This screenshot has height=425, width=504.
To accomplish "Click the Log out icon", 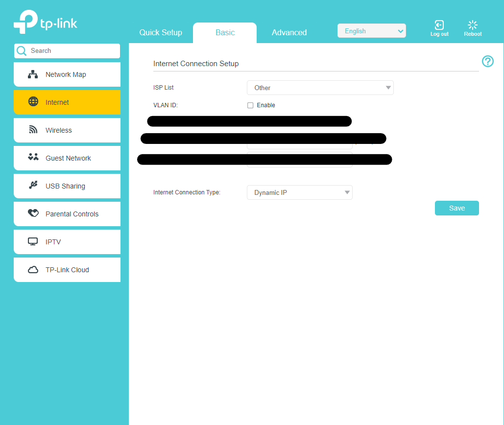I will point(439,25).
